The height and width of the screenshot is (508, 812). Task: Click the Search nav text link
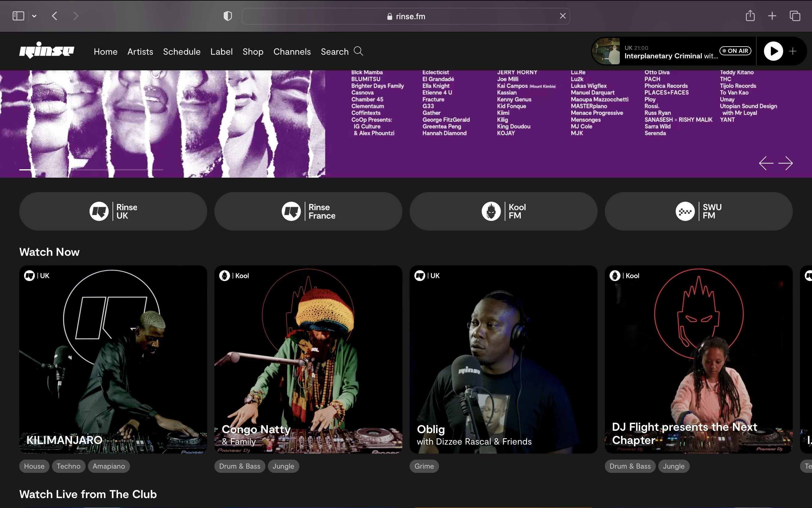click(x=335, y=52)
